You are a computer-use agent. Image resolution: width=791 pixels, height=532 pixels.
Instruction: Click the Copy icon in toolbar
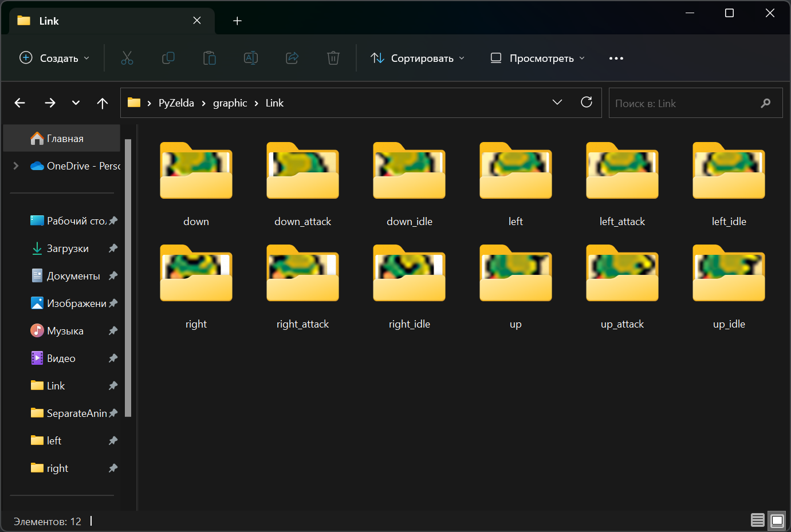[x=168, y=58]
